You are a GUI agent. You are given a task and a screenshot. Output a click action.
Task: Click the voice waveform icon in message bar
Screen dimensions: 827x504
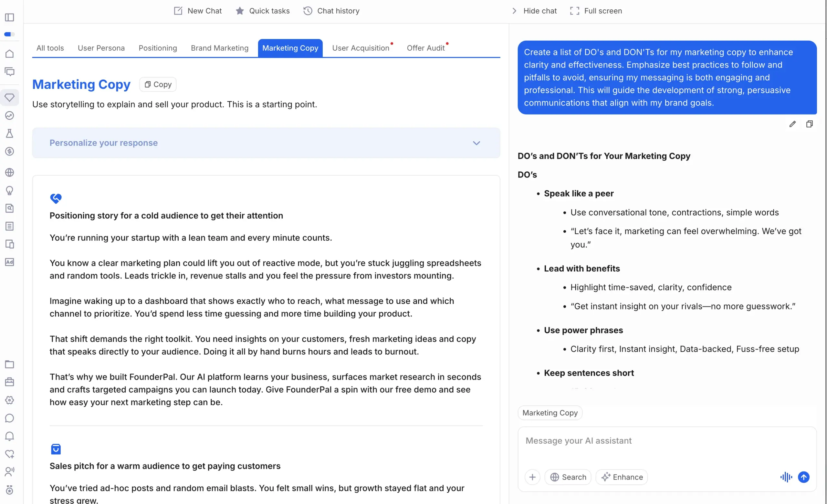786,477
